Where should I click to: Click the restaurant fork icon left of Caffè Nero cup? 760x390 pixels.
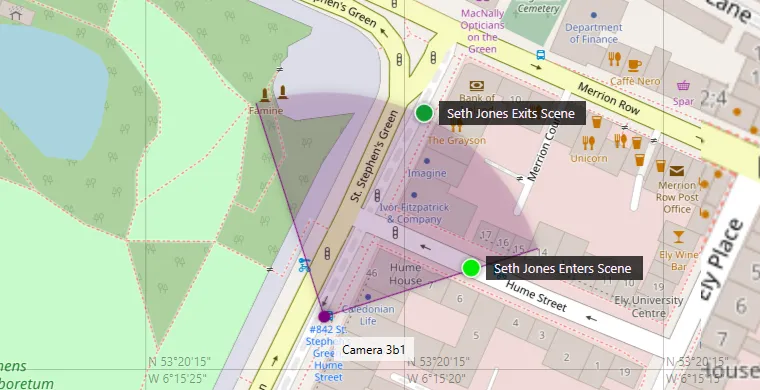click(x=614, y=59)
